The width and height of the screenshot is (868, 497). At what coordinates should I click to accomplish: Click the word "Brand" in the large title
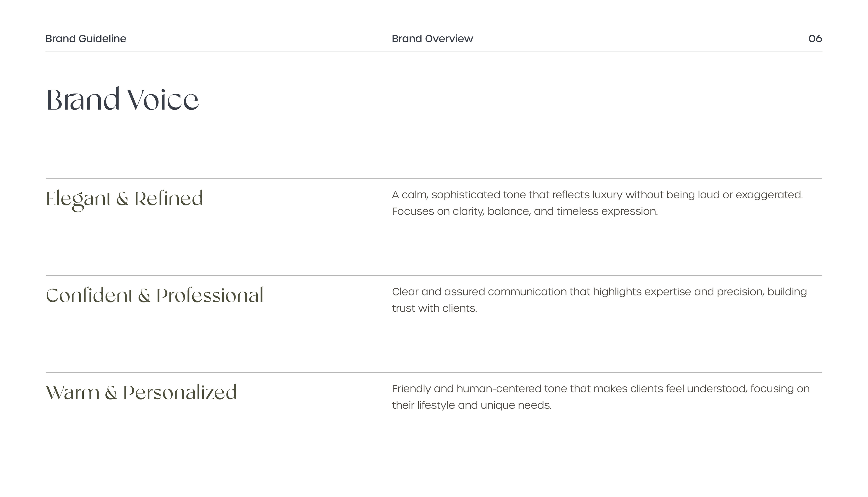[x=83, y=100]
